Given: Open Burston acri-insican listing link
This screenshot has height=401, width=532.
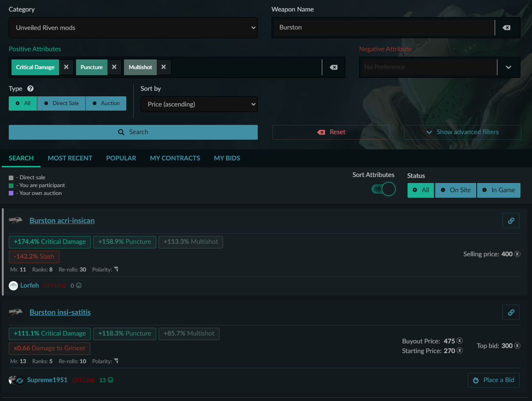Looking at the screenshot, I should [x=62, y=220].
